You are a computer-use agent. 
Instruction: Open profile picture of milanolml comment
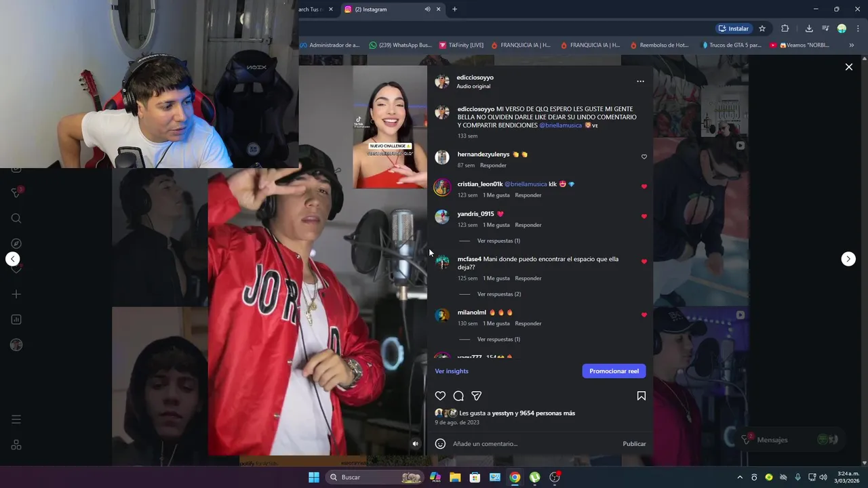pyautogui.click(x=442, y=315)
